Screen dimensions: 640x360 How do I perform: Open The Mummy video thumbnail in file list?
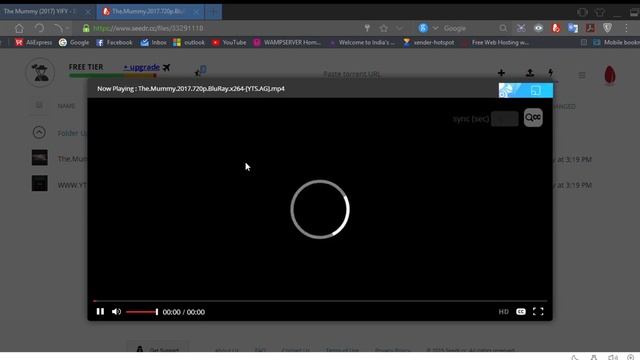(40, 158)
